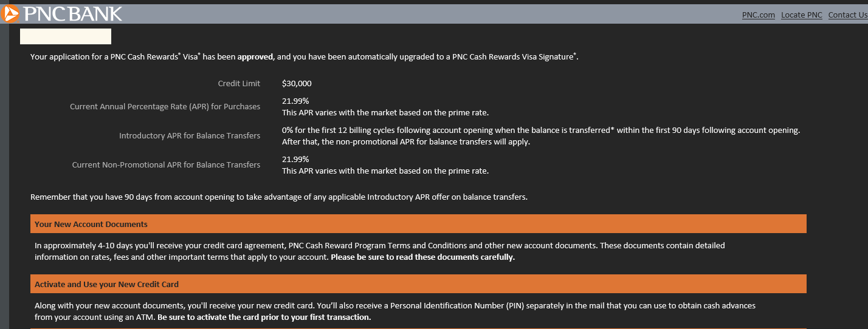
Task: Click the white redacted box below the logo
Action: click(x=66, y=36)
